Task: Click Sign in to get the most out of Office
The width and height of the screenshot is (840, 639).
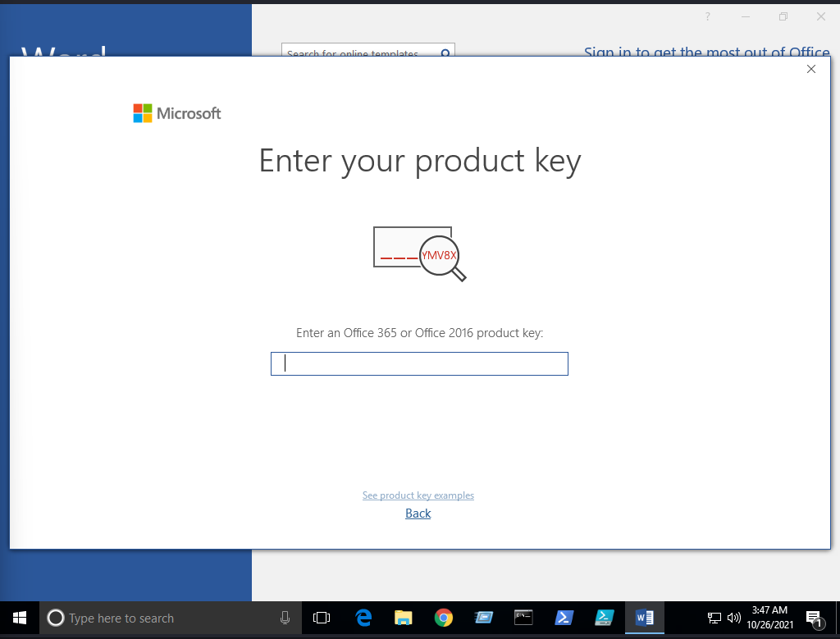Action: (x=706, y=52)
